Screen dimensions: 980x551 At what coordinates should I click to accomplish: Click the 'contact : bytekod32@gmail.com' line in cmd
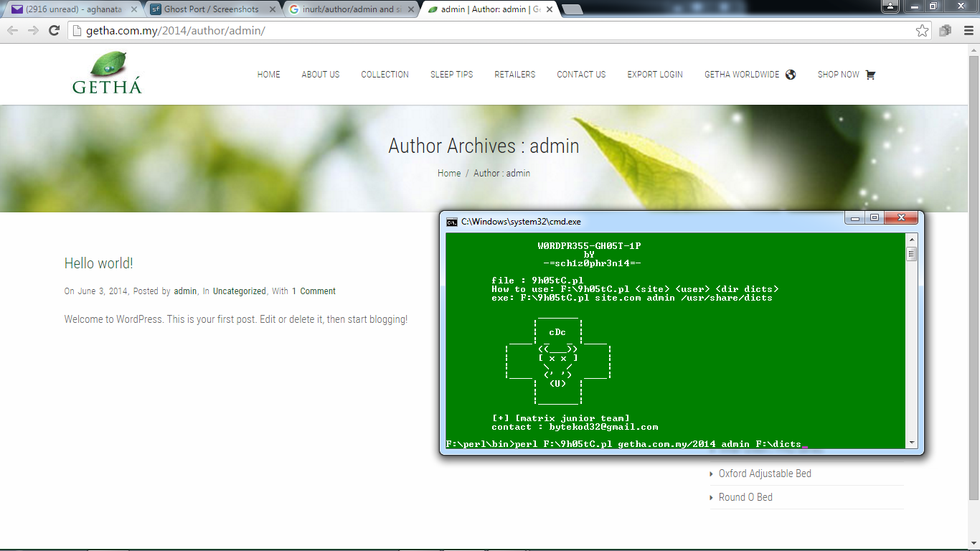pos(575,427)
